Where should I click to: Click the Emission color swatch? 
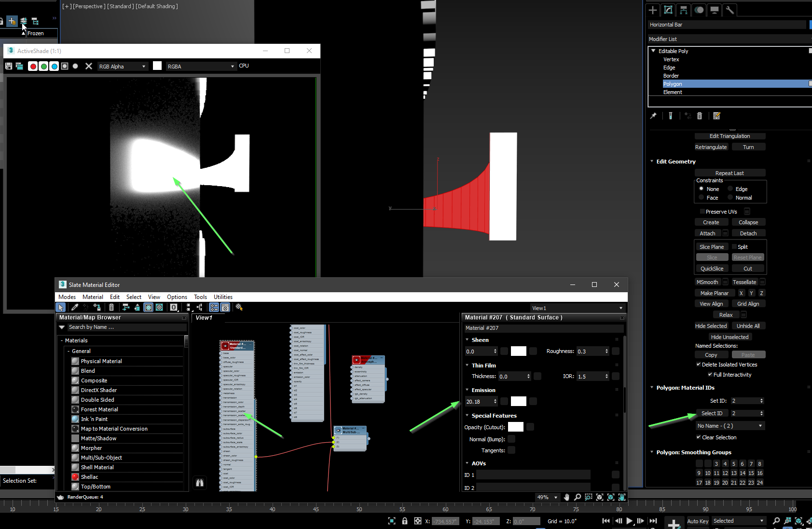pyautogui.click(x=518, y=401)
